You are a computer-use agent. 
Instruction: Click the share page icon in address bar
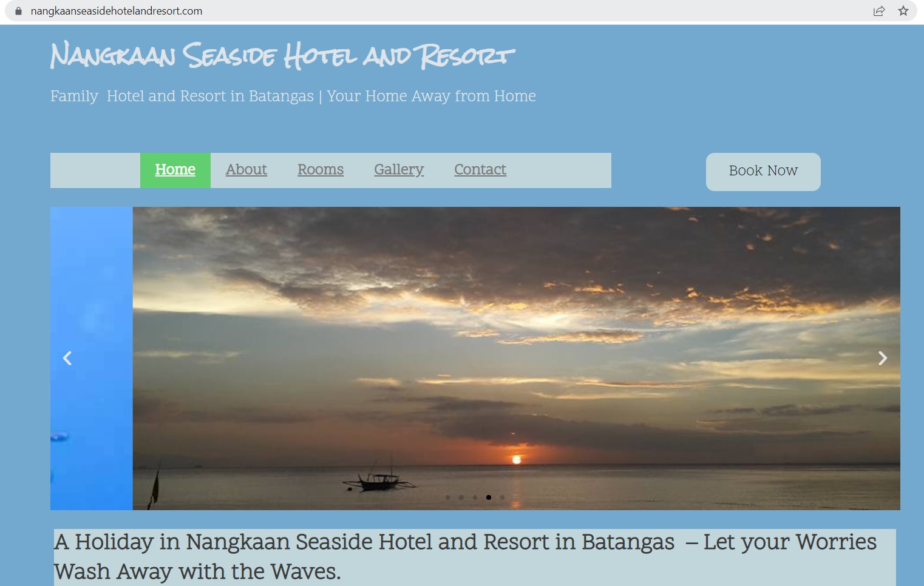pos(878,11)
